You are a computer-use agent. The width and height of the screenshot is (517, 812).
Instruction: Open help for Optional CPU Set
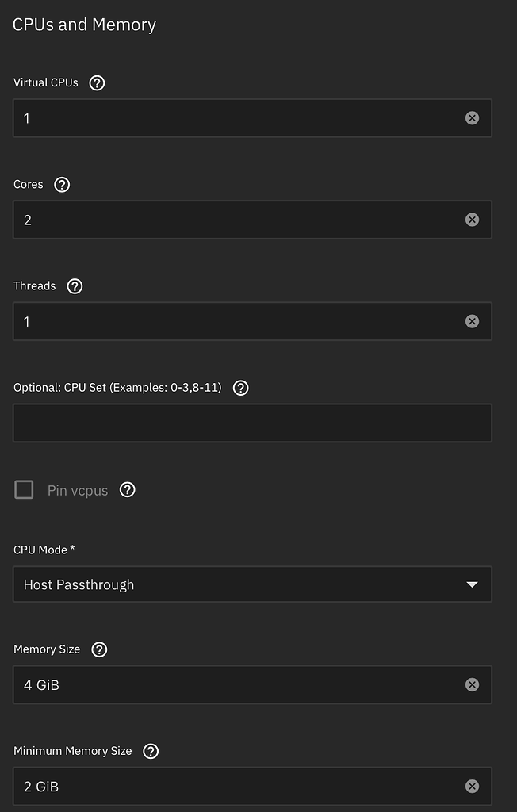point(241,388)
